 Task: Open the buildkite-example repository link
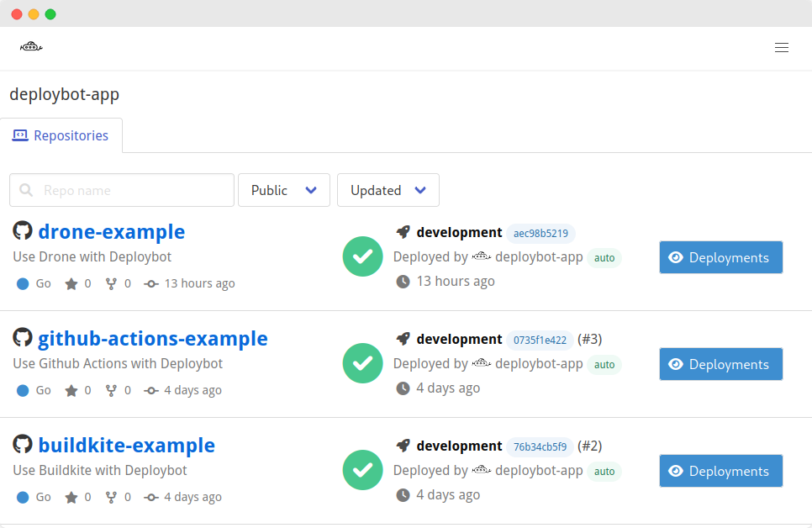[x=126, y=445]
